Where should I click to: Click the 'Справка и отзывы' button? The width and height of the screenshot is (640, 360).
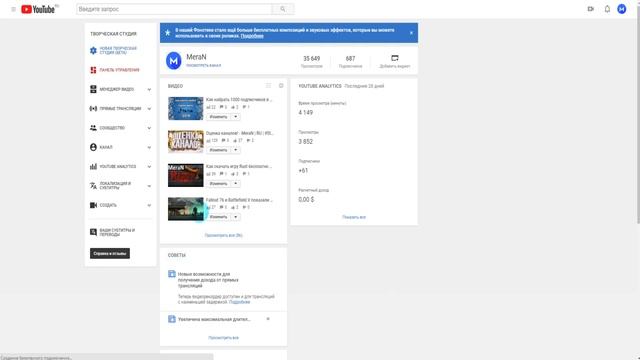pyautogui.click(x=110, y=253)
